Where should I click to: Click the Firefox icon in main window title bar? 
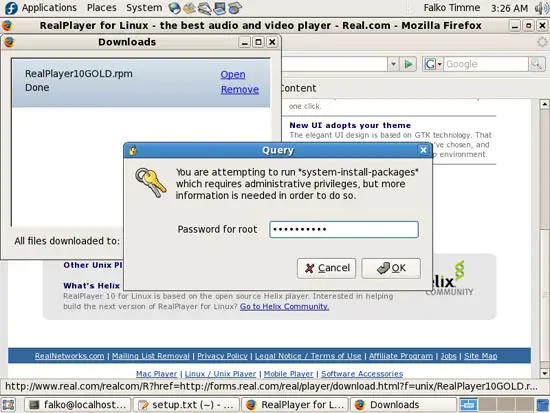[x=7, y=26]
